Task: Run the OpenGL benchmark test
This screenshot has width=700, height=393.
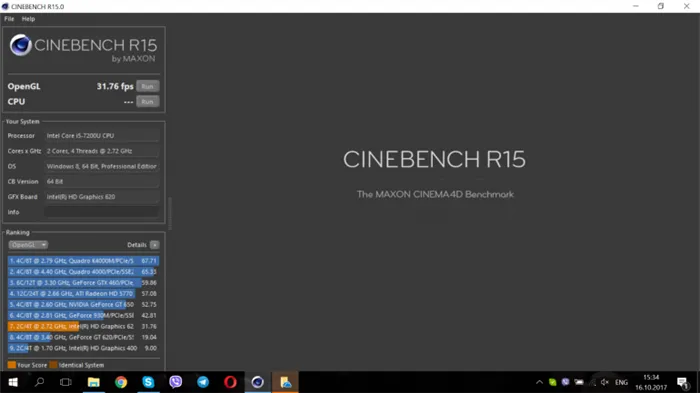Action: coord(147,86)
